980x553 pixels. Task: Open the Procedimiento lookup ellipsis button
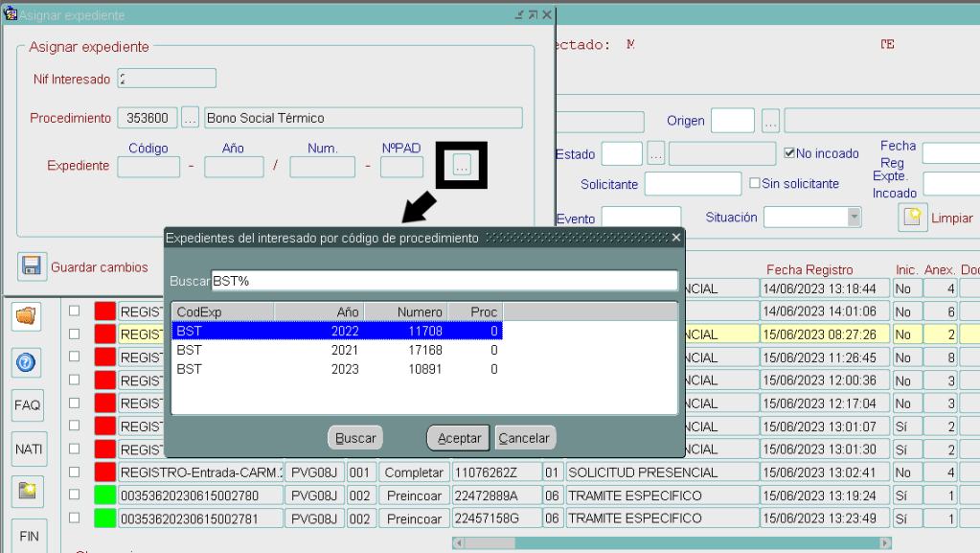[190, 118]
